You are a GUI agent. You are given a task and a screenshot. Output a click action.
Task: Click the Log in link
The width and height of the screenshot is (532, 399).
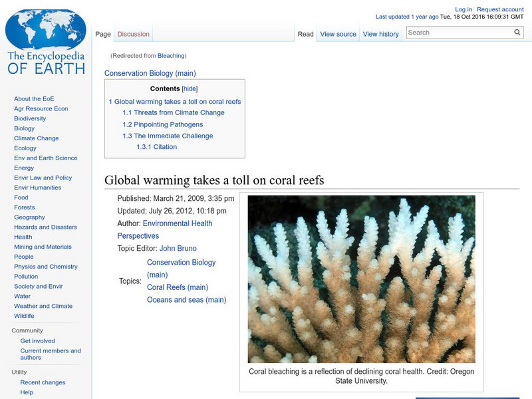(464, 10)
